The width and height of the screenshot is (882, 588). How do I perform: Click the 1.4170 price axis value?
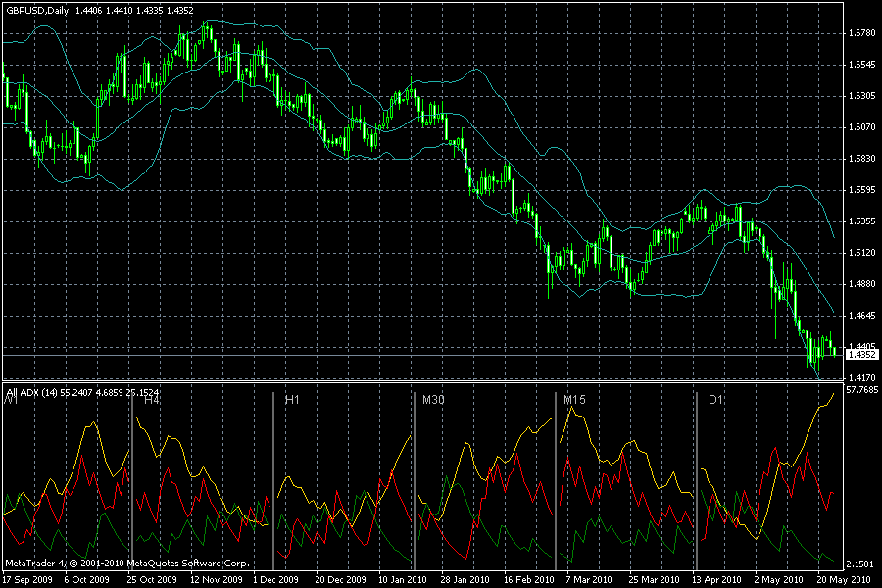pos(861,377)
